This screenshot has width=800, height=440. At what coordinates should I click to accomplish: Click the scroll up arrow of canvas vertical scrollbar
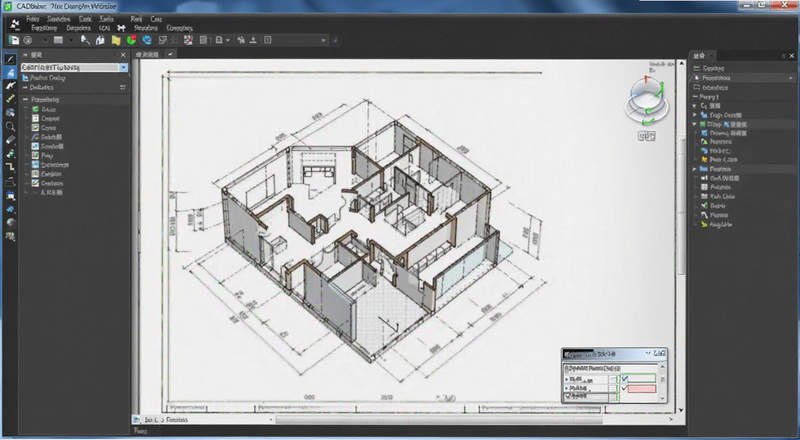tap(681, 64)
